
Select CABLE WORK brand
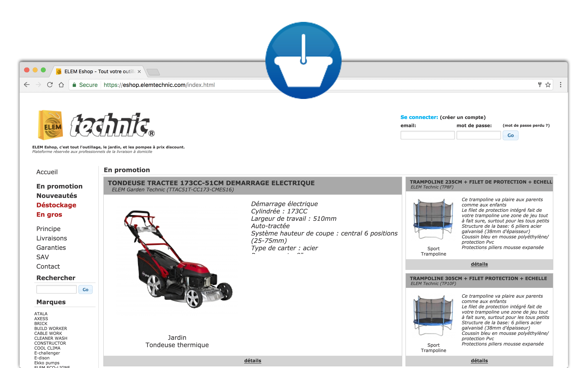coord(48,333)
